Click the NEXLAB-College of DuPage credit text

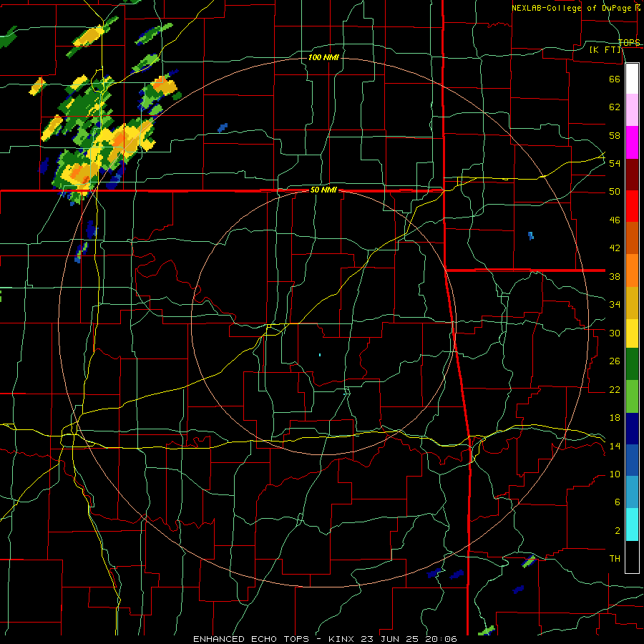click(x=572, y=8)
